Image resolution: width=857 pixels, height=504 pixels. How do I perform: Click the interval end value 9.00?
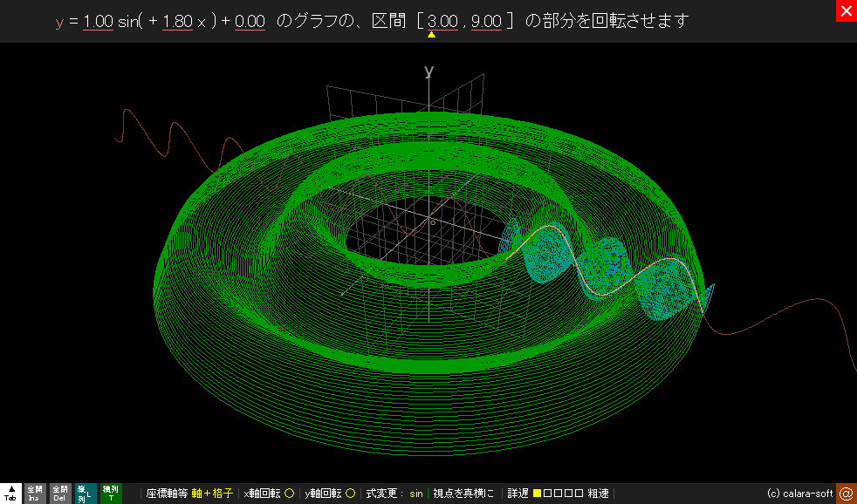click(x=486, y=22)
